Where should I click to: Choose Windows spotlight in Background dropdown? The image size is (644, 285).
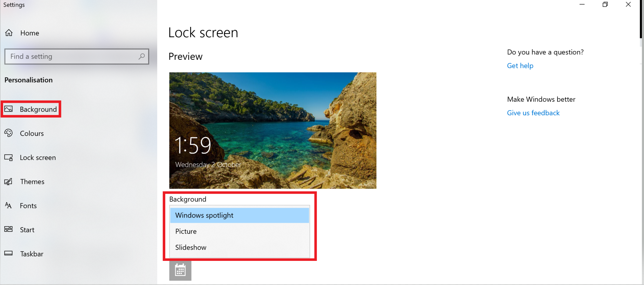[x=240, y=215]
